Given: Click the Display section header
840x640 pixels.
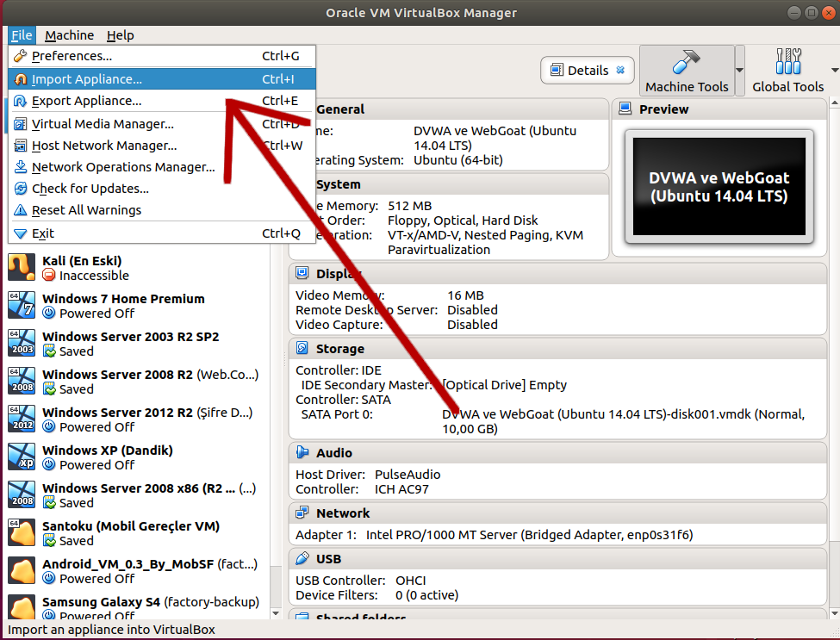Looking at the screenshot, I should 557,274.
